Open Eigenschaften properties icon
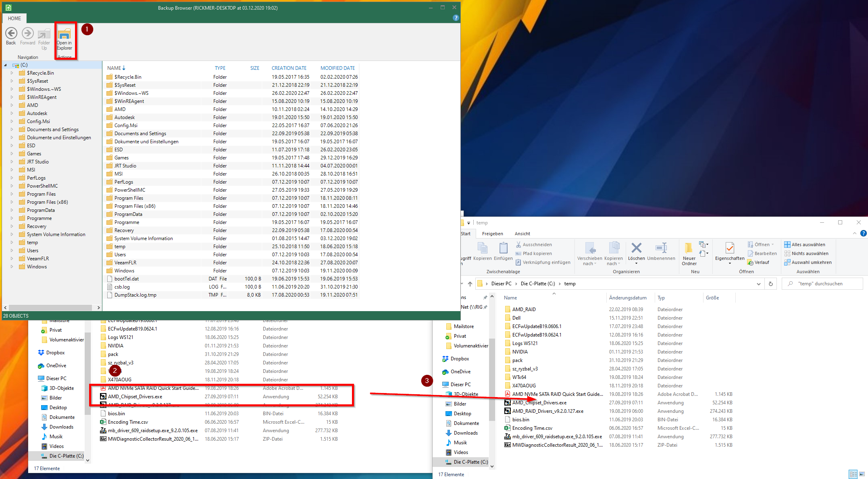Viewport: 868px width, 479px height. tap(729, 249)
